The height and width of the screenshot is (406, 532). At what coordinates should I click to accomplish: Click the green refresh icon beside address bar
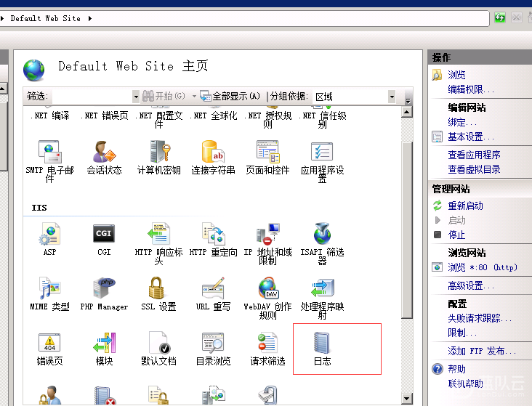click(500, 17)
